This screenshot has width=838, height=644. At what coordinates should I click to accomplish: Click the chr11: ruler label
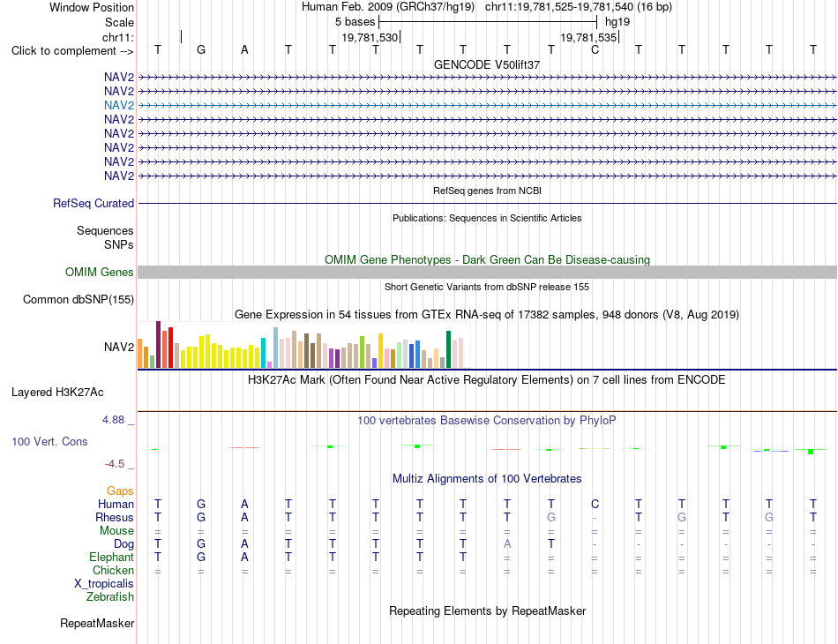[x=118, y=37]
